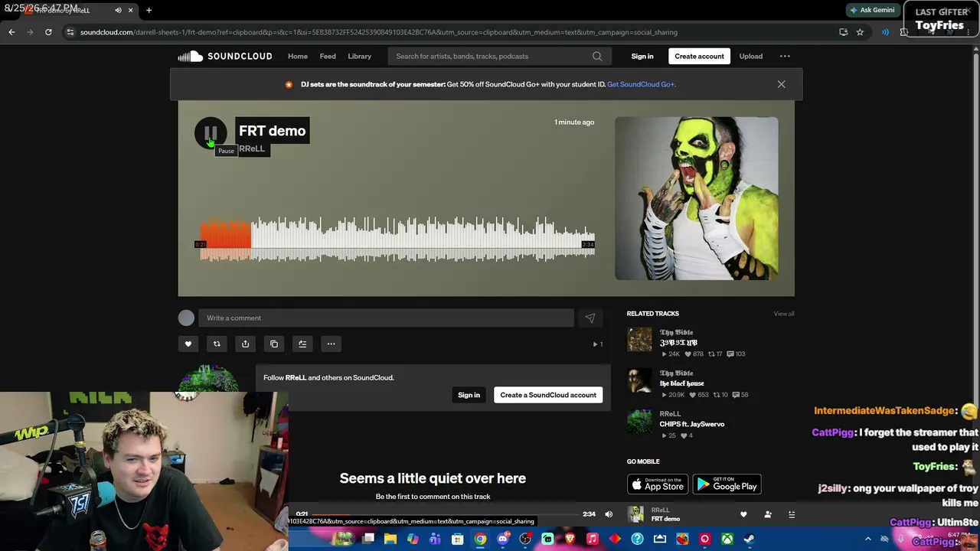Click the search magnifier icon
The height and width of the screenshot is (551, 980).
tap(597, 56)
